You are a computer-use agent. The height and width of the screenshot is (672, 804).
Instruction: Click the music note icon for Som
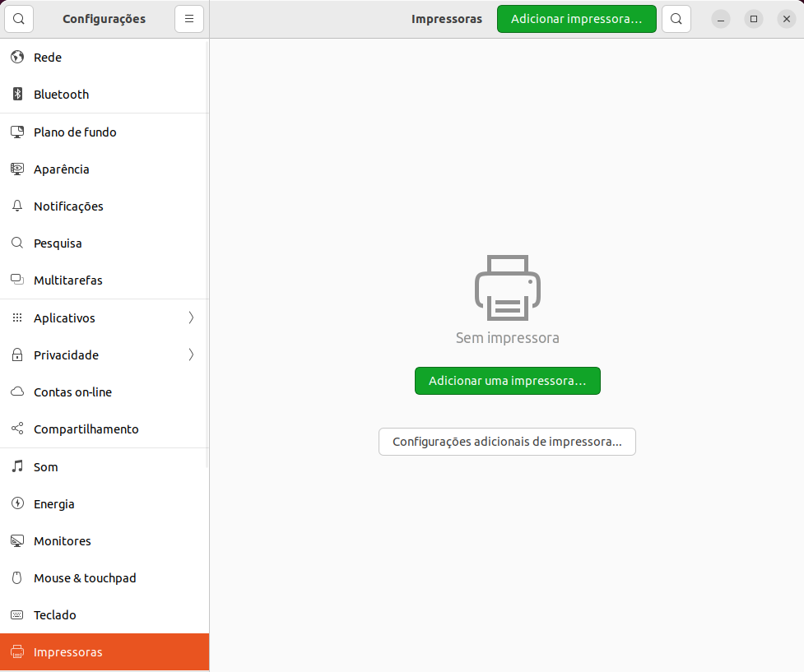(x=17, y=467)
